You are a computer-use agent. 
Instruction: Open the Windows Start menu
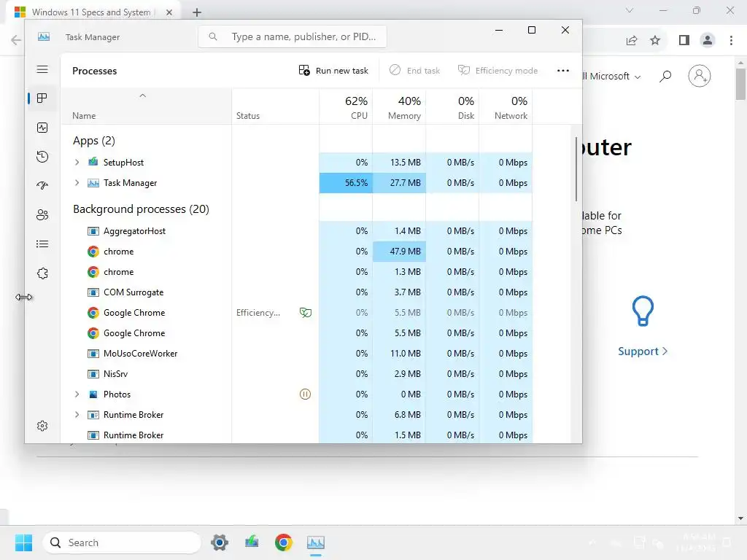coord(23,542)
